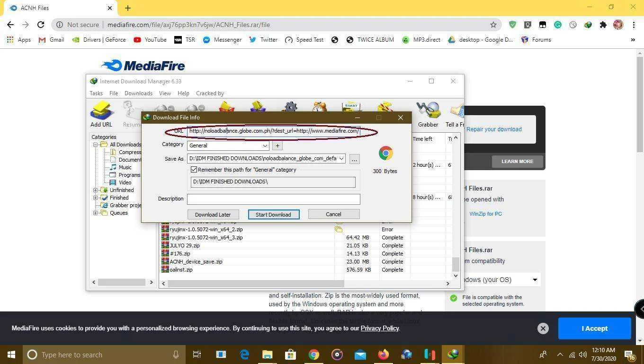Screen dimensions: 644x364
Task: Open the Mail app on the taskbar
Action: 360,355
